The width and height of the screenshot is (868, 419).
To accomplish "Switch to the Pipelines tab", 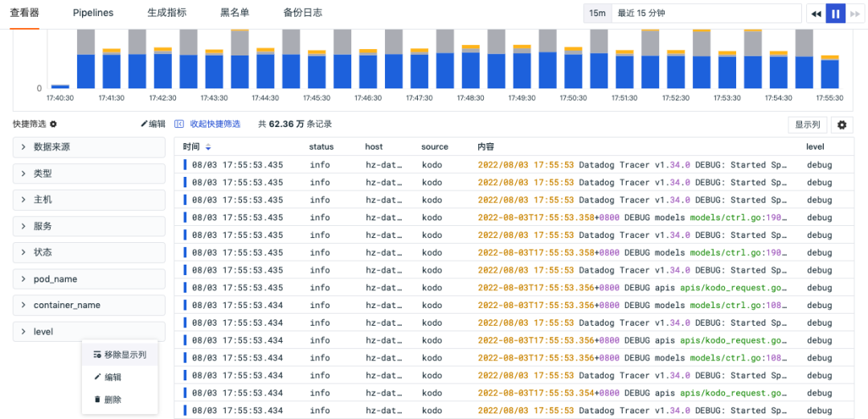I will click(x=93, y=13).
